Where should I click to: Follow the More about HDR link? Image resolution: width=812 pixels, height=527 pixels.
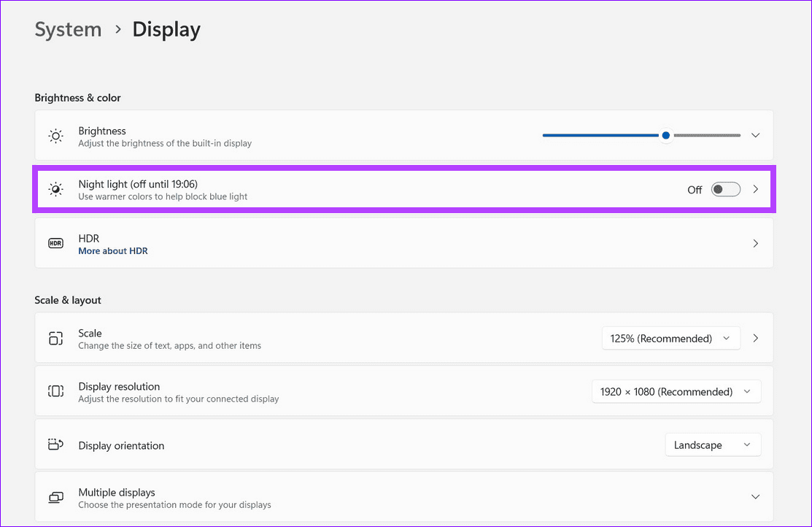pyautogui.click(x=113, y=251)
